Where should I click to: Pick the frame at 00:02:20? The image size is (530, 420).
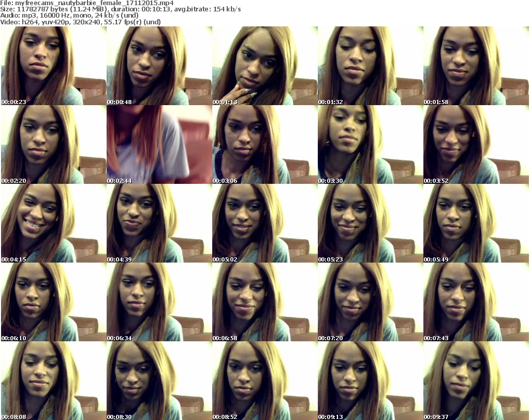[54, 144]
